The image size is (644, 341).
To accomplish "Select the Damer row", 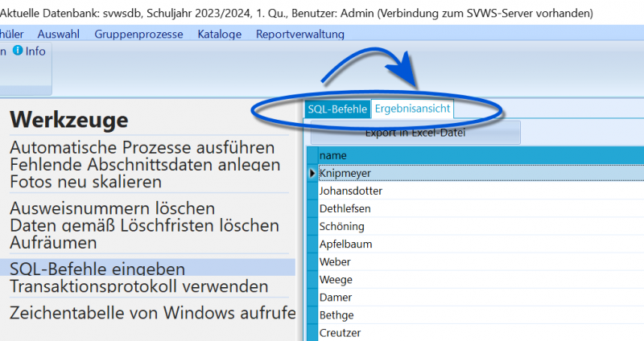I will coord(481,297).
